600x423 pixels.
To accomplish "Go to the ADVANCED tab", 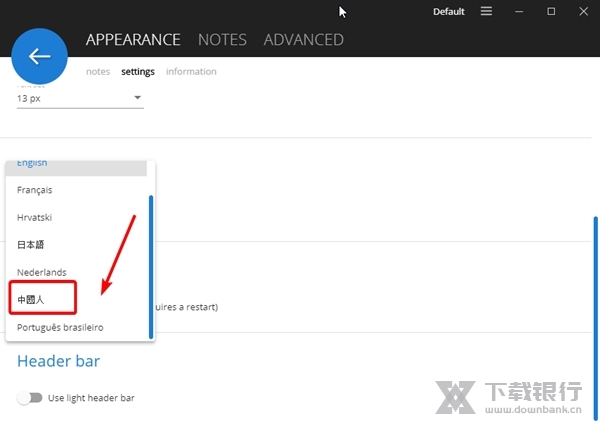I will (303, 40).
